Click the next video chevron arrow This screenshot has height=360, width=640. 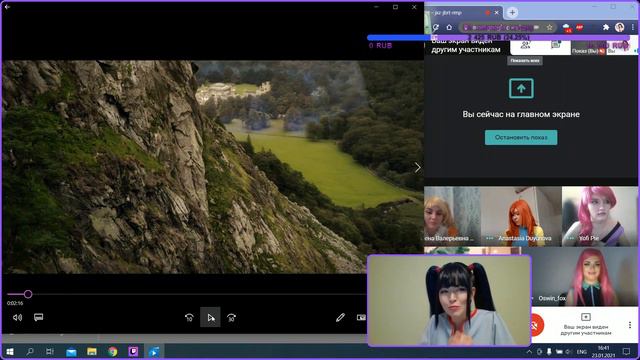tap(417, 167)
